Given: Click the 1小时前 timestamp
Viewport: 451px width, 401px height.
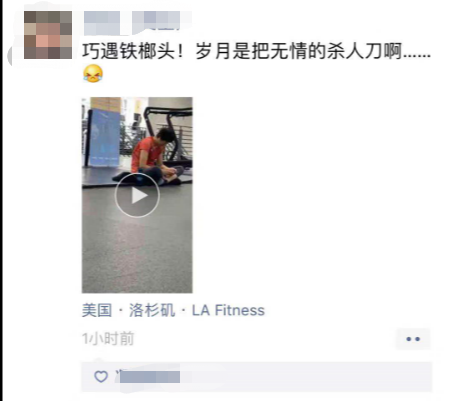Looking at the screenshot, I should (108, 339).
